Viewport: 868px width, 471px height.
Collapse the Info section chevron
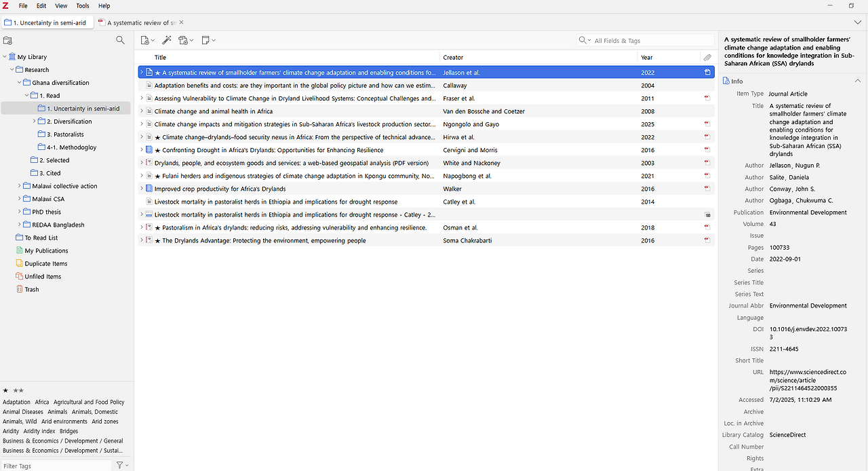(857, 81)
